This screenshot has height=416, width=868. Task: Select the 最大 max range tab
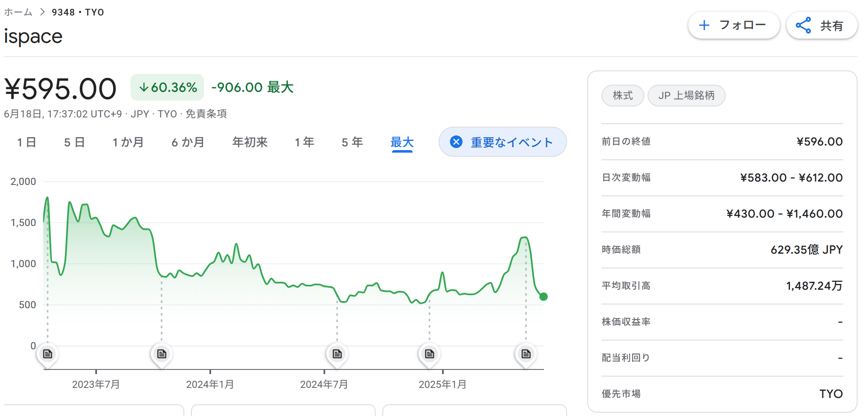click(x=402, y=142)
